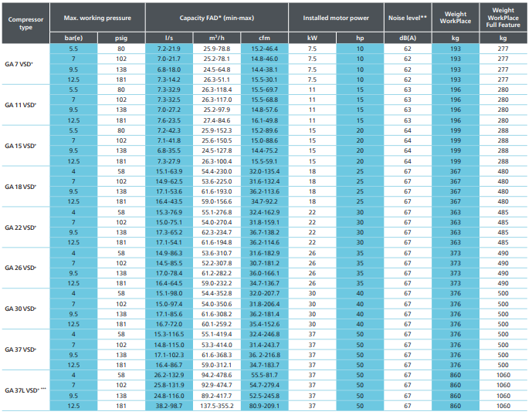Click the 'bar(e)' unit subheader
Screen dimensions: 532x415
coord(73,38)
